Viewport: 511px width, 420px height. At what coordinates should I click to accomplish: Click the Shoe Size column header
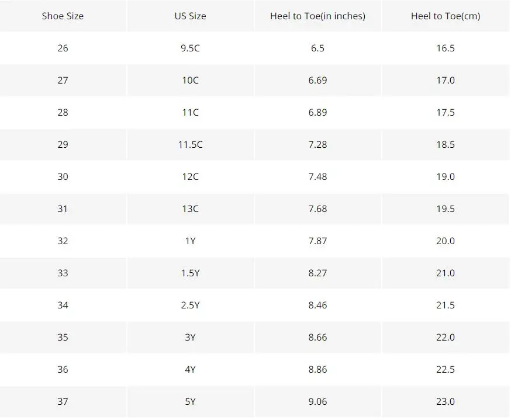point(63,16)
